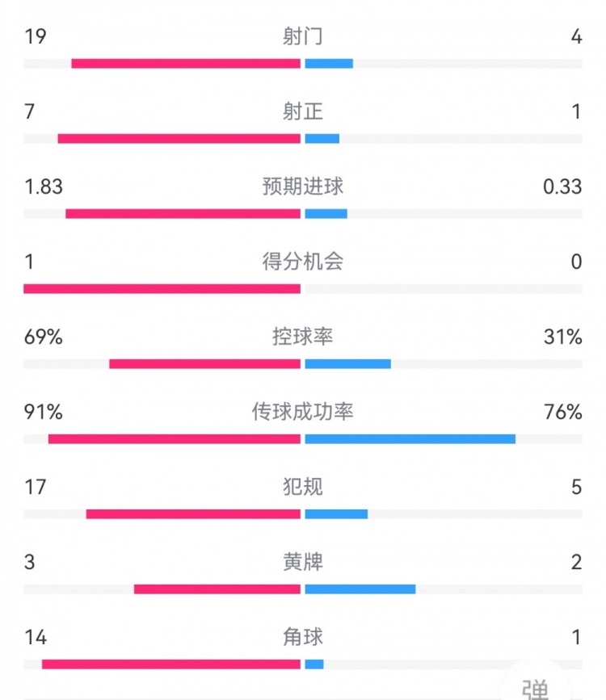
Task: Select the 射正 stat label
Action: tap(303, 111)
